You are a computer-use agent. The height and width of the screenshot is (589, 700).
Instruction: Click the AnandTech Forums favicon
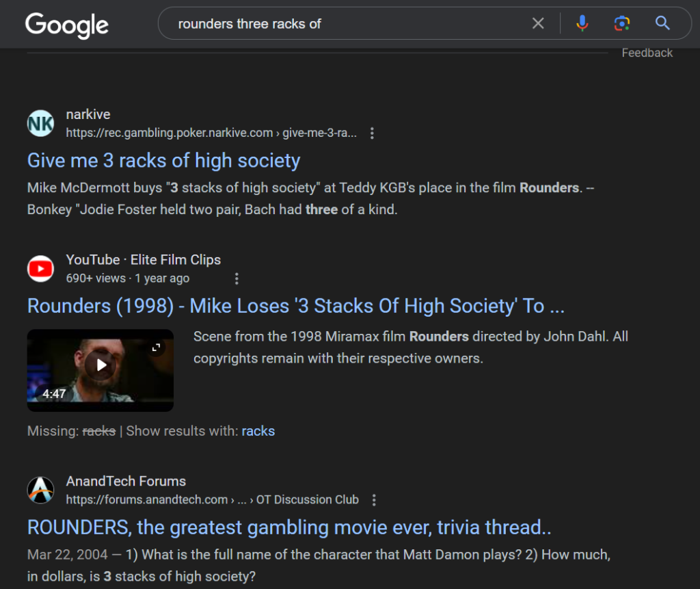40,490
